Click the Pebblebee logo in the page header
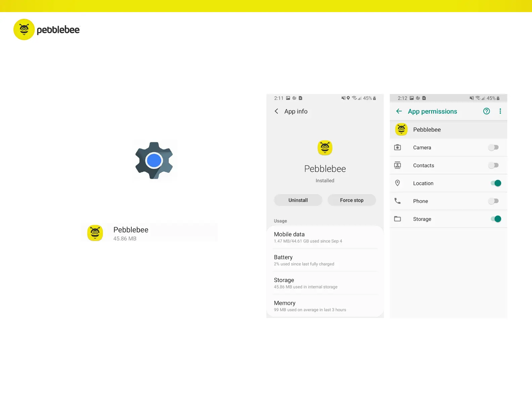Image resolution: width=532 pixels, height=411 pixels. pyautogui.click(x=47, y=30)
